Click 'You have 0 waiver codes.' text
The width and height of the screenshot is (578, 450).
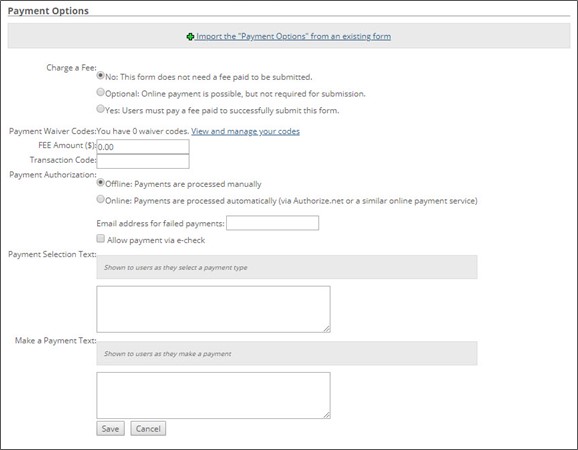(143, 131)
